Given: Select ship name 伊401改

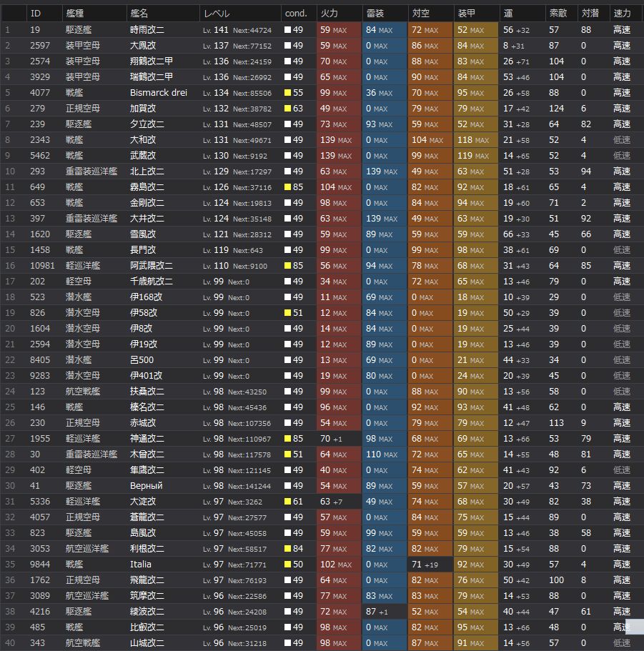Looking at the screenshot, I should (146, 376).
